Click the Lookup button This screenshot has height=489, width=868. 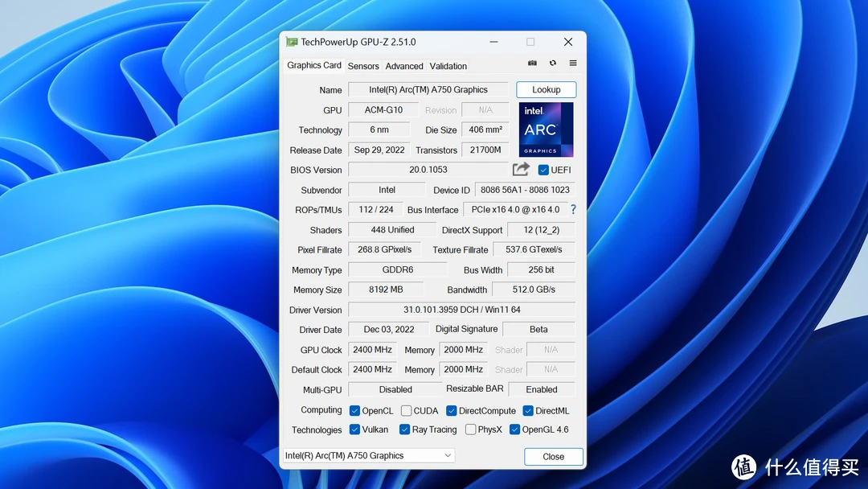pos(547,90)
